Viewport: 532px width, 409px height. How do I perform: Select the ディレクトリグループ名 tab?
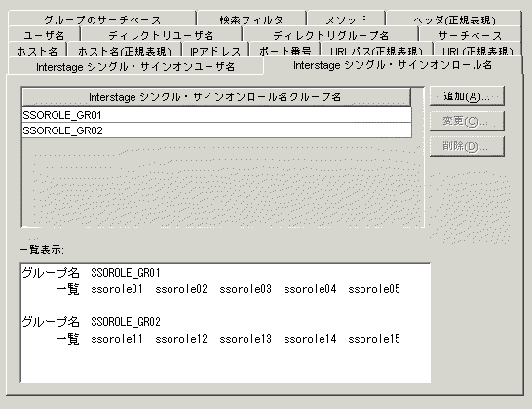pos(331,35)
